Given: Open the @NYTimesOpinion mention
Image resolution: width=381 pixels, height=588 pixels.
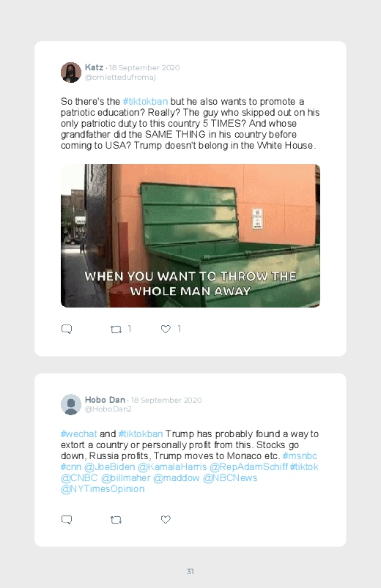Looking at the screenshot, I should 103,489.
